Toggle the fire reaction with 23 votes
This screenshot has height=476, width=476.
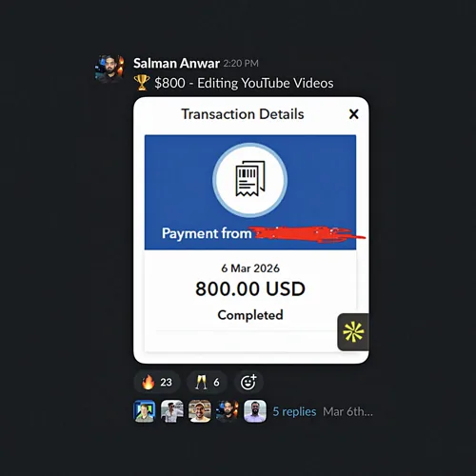[x=157, y=382]
